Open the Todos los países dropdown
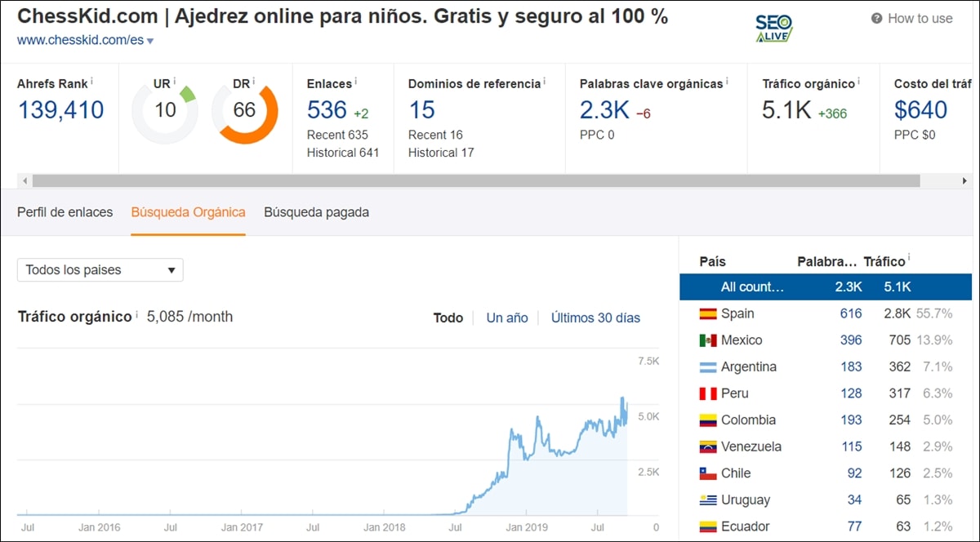Screen dimensions: 980x542 coord(100,269)
